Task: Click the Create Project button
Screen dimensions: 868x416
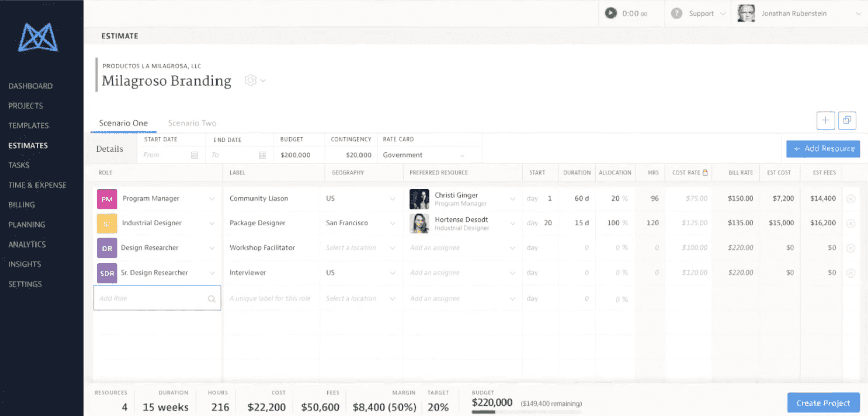Action: pyautogui.click(x=823, y=403)
